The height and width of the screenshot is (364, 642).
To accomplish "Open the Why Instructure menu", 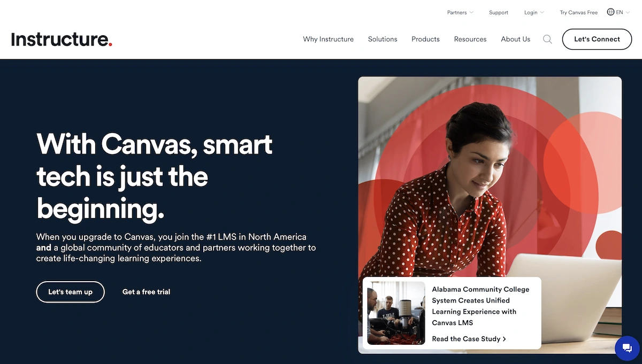I will click(x=328, y=39).
